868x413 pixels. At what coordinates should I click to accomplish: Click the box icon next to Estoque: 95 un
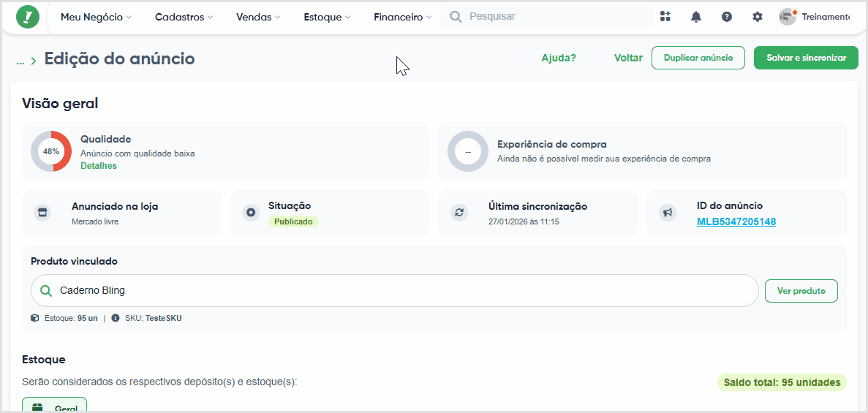click(35, 318)
